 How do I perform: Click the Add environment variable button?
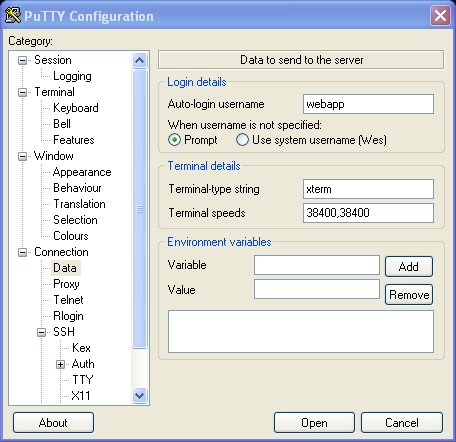click(x=409, y=267)
